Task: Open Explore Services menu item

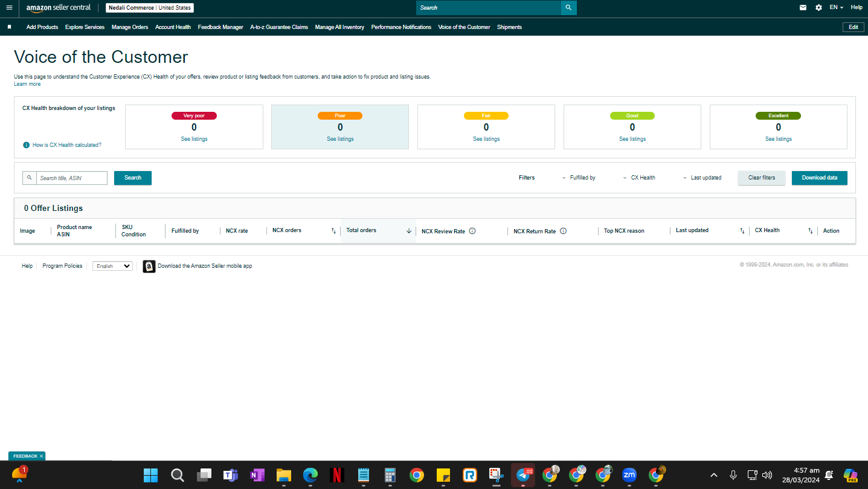Action: [x=85, y=27]
